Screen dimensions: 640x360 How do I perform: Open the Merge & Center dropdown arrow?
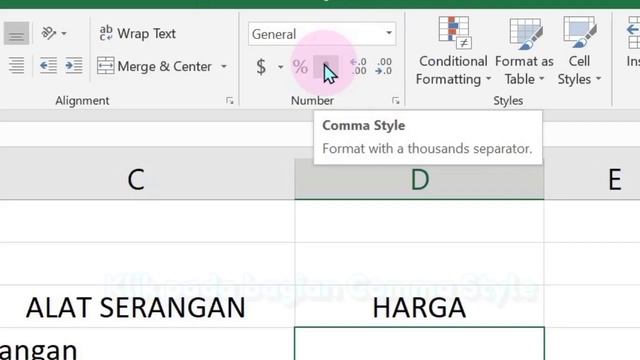pyautogui.click(x=224, y=66)
